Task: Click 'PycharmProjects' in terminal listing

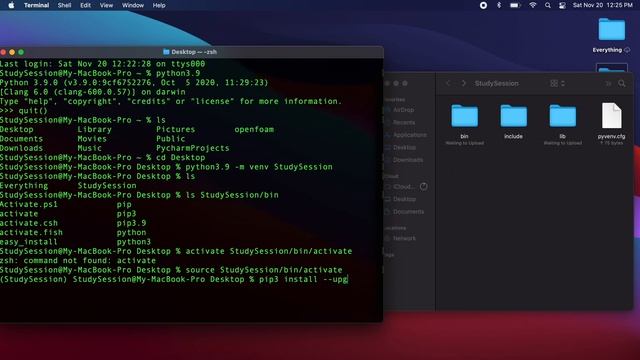Action: coord(193,148)
